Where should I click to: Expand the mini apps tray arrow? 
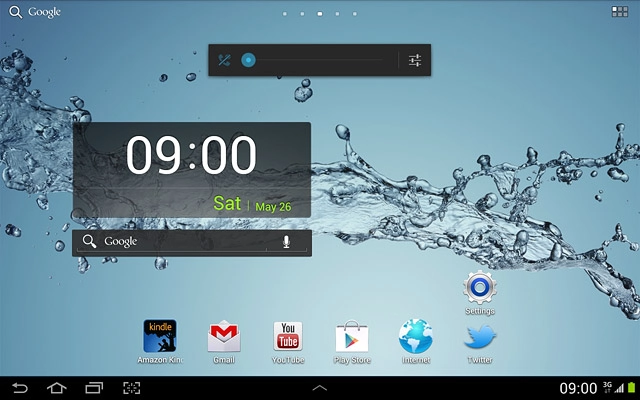(320, 388)
